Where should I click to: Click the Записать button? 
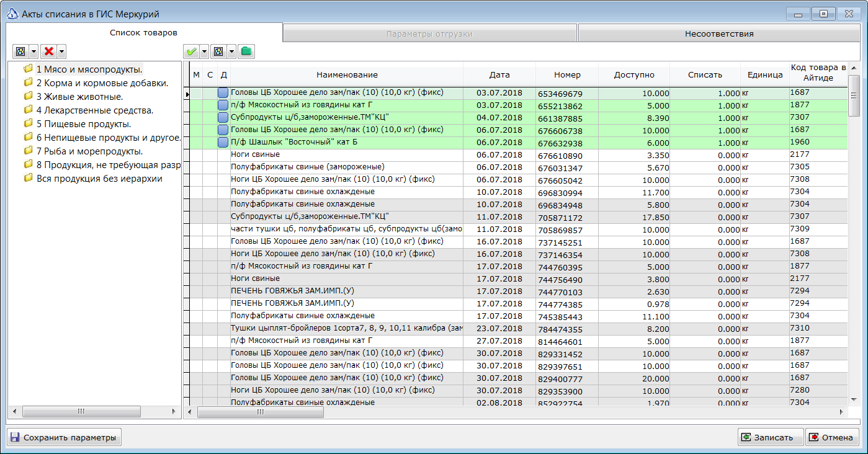point(771,437)
